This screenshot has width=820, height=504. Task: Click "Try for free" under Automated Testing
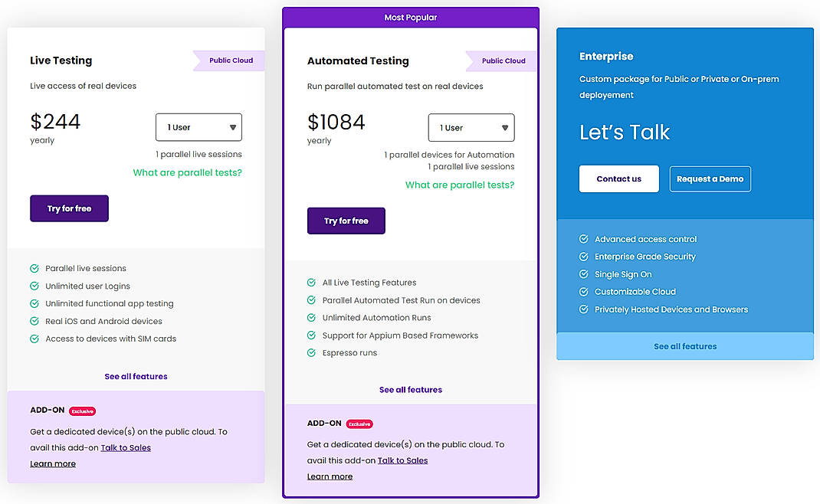click(346, 220)
